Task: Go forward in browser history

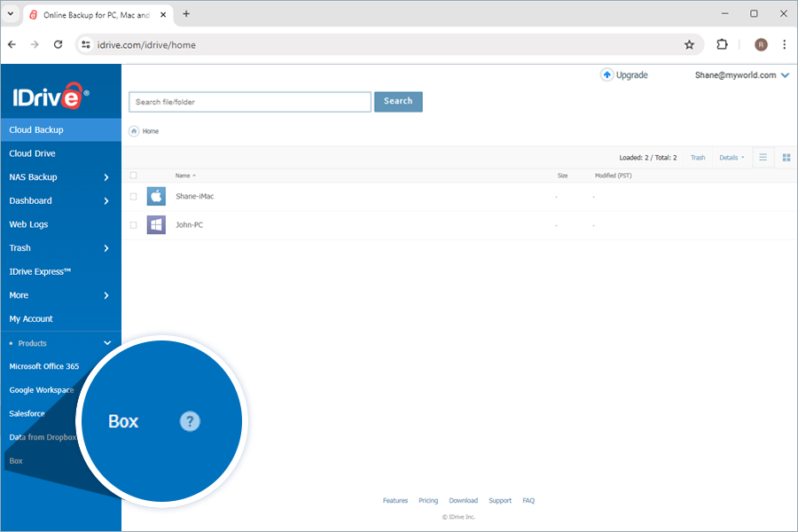Action: tap(35, 45)
